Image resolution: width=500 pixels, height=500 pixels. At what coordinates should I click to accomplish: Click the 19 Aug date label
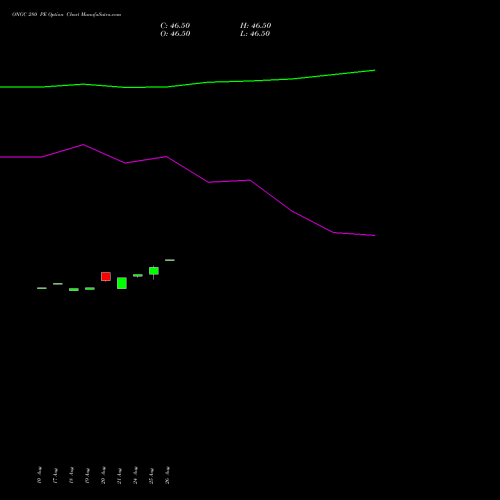point(87,475)
